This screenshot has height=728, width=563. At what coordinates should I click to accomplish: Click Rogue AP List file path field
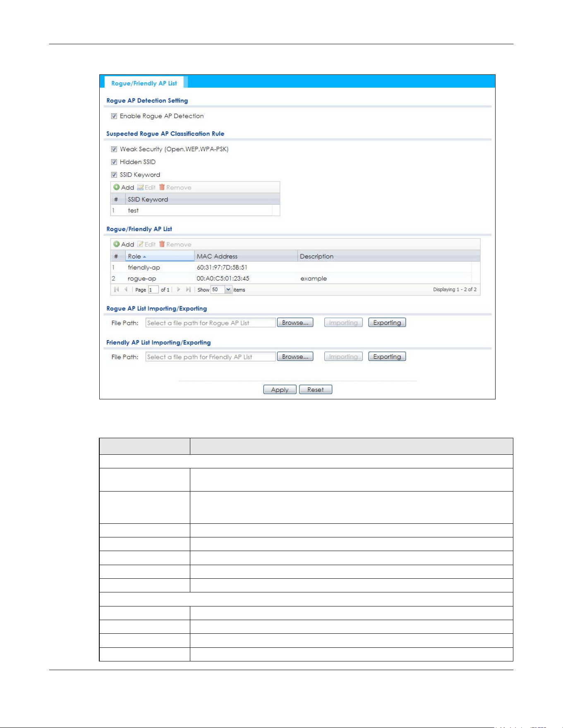(211, 323)
